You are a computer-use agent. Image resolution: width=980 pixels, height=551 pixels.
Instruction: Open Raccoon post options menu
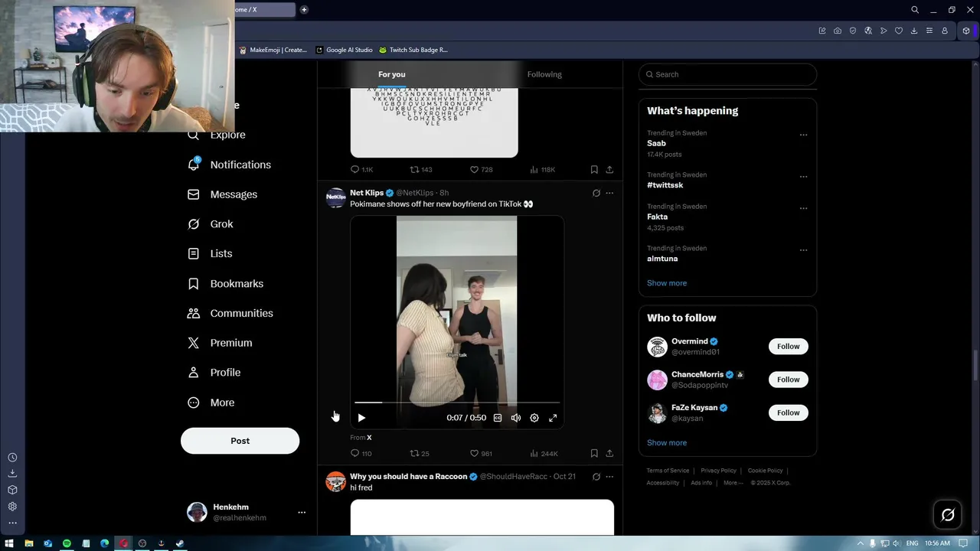click(609, 477)
